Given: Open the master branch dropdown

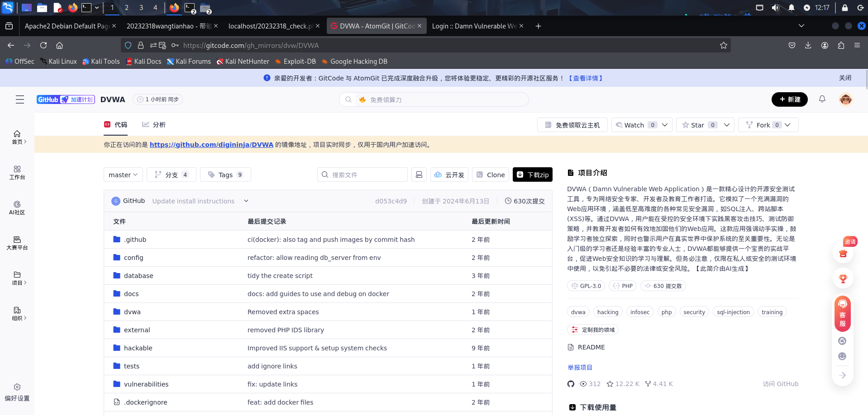Looking at the screenshot, I should (123, 174).
